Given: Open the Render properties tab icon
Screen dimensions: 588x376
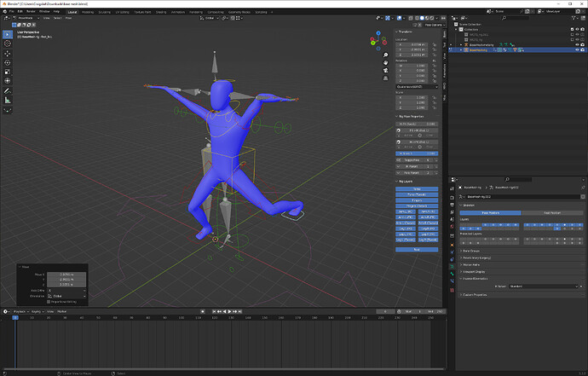Looking at the screenshot, I should [x=452, y=198].
